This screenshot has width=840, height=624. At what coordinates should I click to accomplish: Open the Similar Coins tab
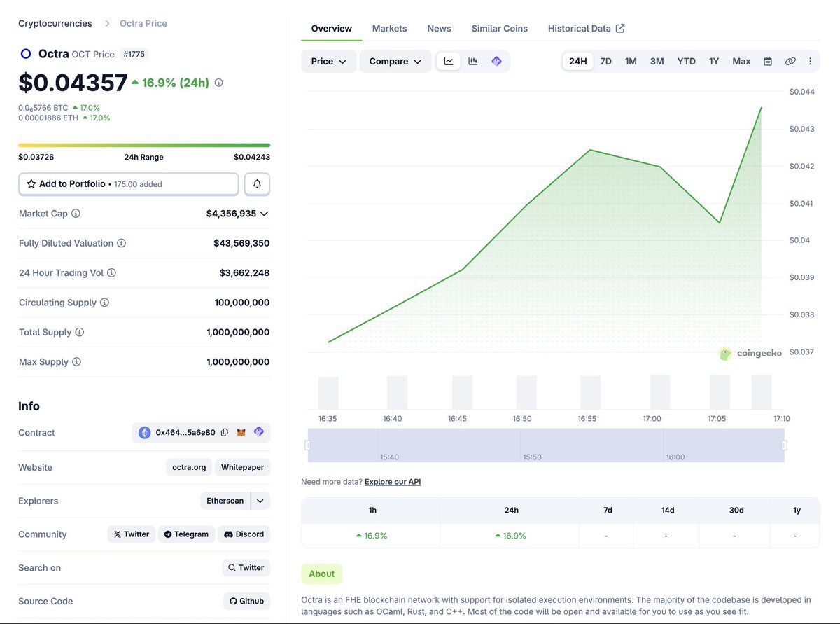500,29
